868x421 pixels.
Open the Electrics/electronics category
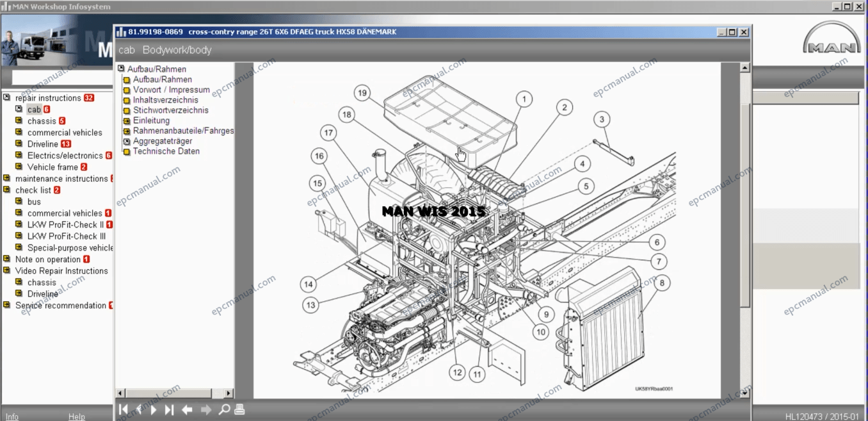click(65, 156)
